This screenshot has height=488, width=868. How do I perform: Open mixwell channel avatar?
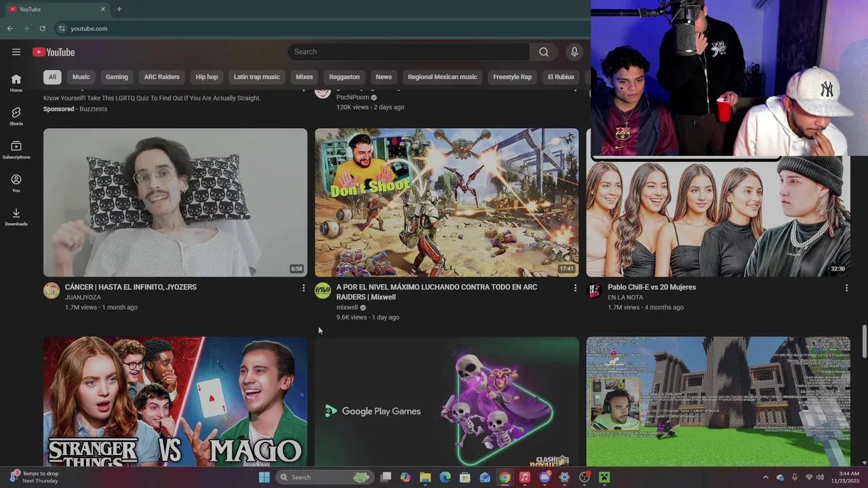(323, 291)
